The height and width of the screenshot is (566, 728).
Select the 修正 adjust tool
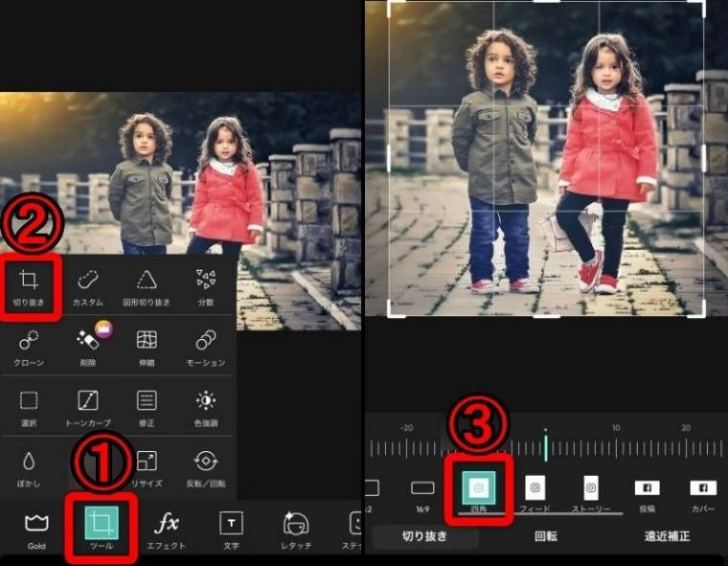147,408
